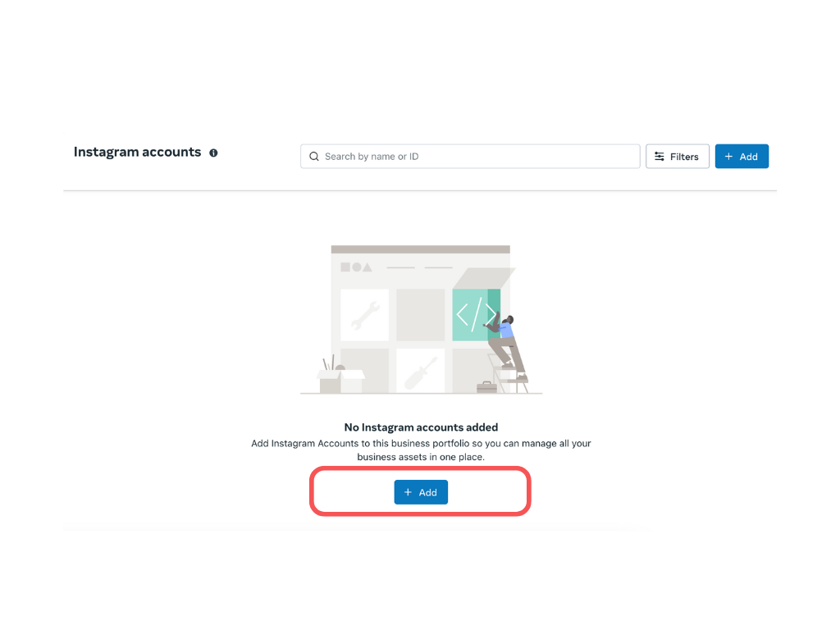Click the person climbing the ladder
Image resolution: width=840 pixels, height=630 pixels.
(x=505, y=347)
